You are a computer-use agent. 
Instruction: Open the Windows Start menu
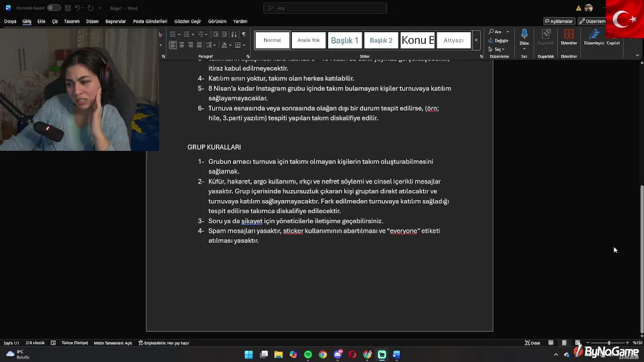[x=249, y=354]
